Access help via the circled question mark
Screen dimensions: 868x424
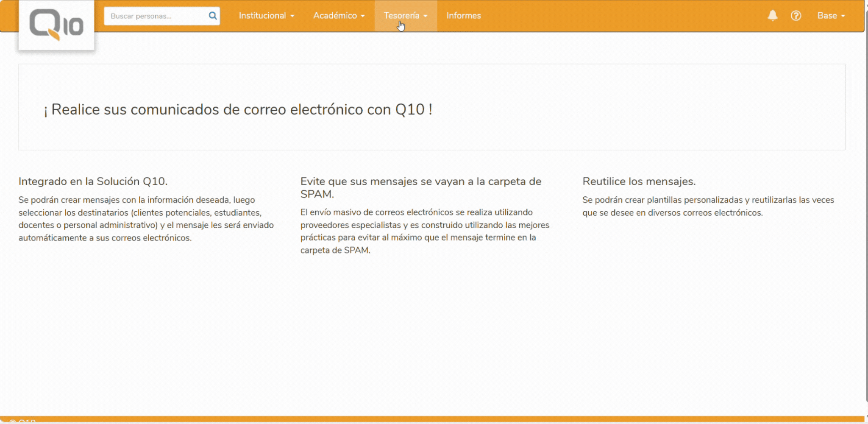point(797,15)
